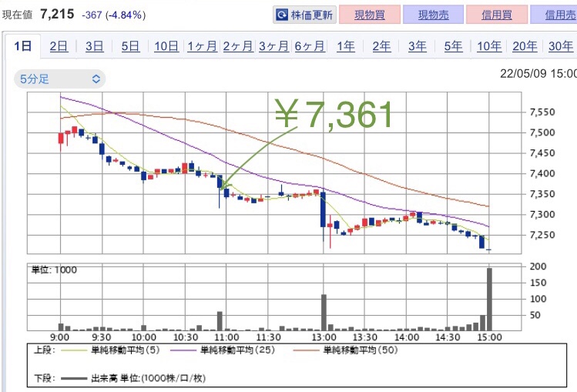Image resolution: width=577 pixels, height=392 pixels.
Task: Select the 1日 chart tab
Action: tap(22, 46)
